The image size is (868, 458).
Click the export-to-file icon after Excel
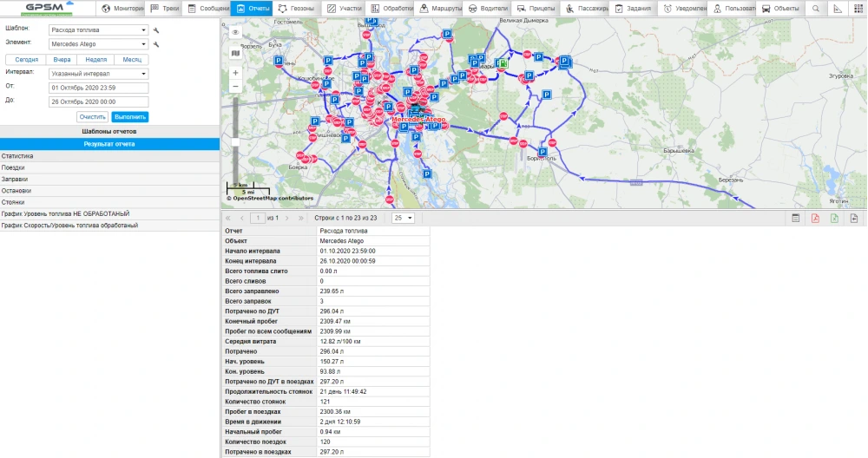pyautogui.click(x=854, y=218)
